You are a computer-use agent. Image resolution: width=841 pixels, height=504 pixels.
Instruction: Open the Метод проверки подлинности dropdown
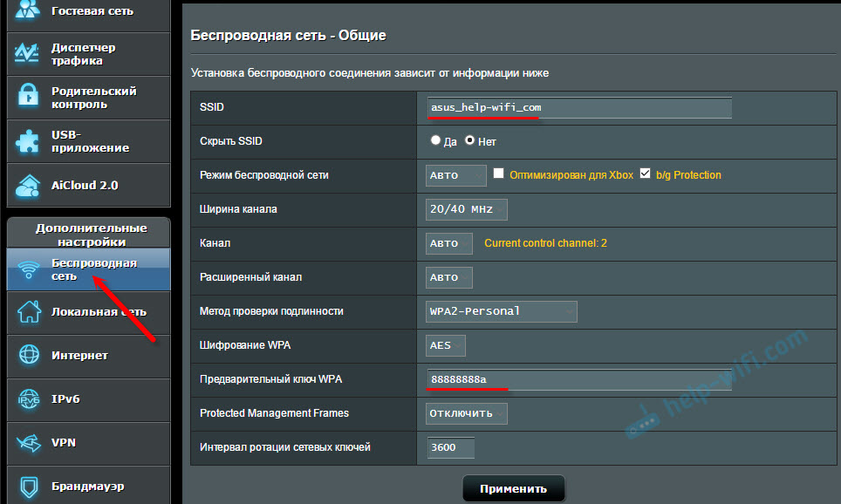click(x=501, y=311)
